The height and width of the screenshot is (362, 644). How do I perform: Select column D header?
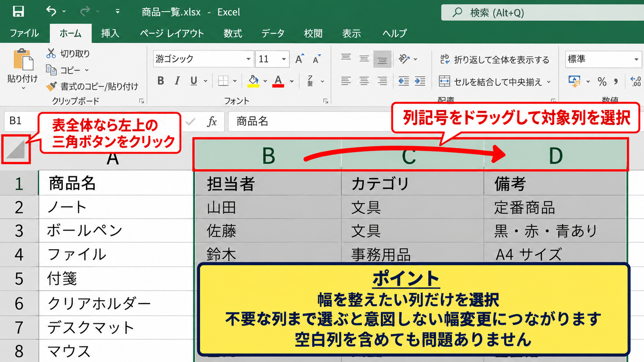coord(555,155)
